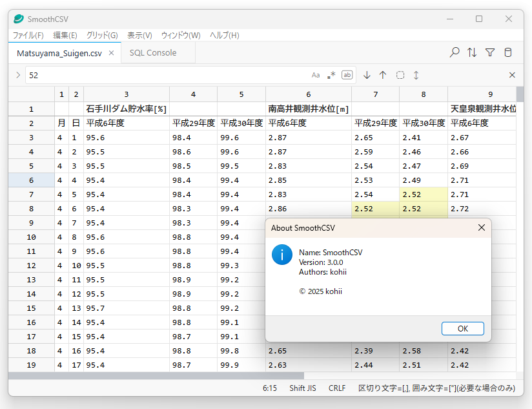Screen dimensions: 532x409
Task: Click the sort arrows icon in the toolbar
Action: 472,52
